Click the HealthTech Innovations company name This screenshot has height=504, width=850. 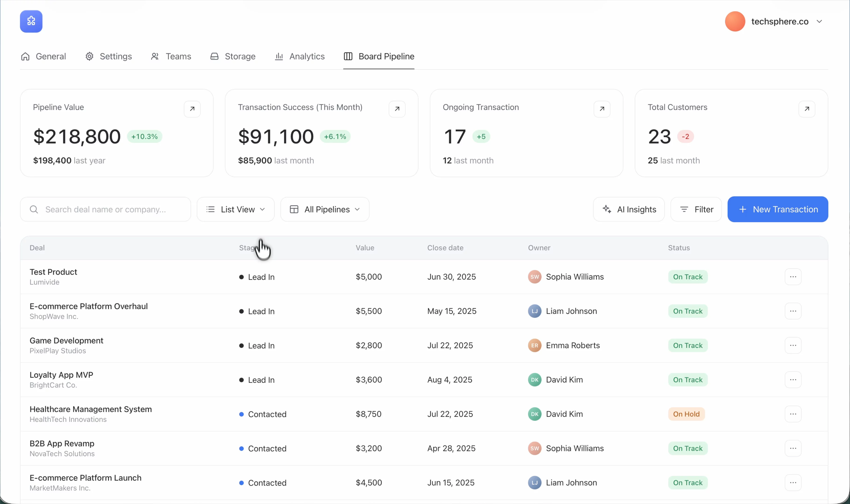(68, 420)
